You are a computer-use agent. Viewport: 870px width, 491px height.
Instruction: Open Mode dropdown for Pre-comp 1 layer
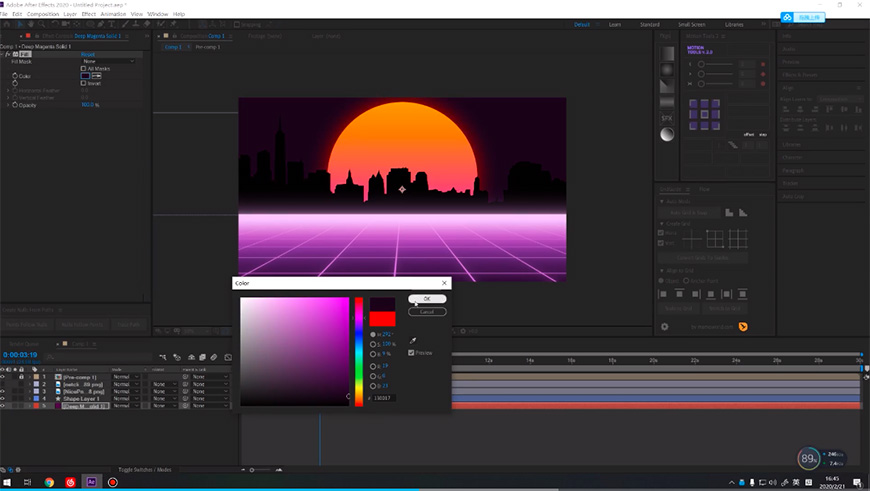126,377
